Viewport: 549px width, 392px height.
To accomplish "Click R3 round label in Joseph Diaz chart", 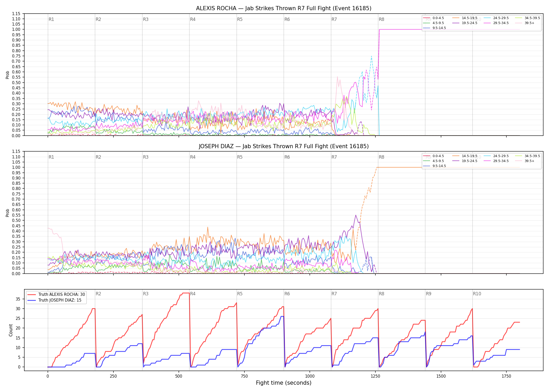I will point(146,157).
